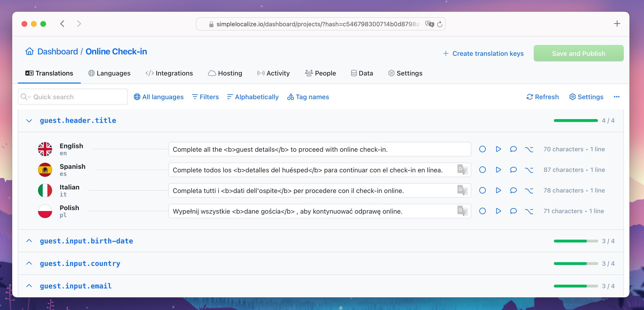Click the browser address bar URL

coord(318,24)
